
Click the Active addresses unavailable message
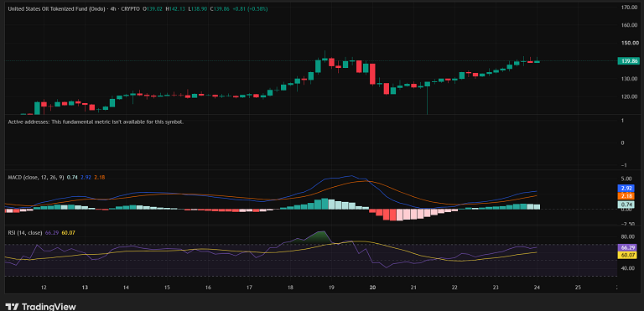[x=96, y=122]
